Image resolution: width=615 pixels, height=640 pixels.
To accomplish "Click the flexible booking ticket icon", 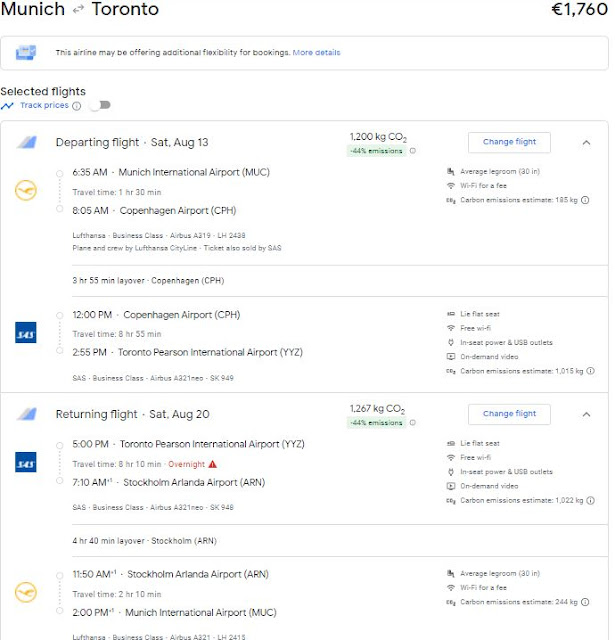I will (x=26, y=53).
